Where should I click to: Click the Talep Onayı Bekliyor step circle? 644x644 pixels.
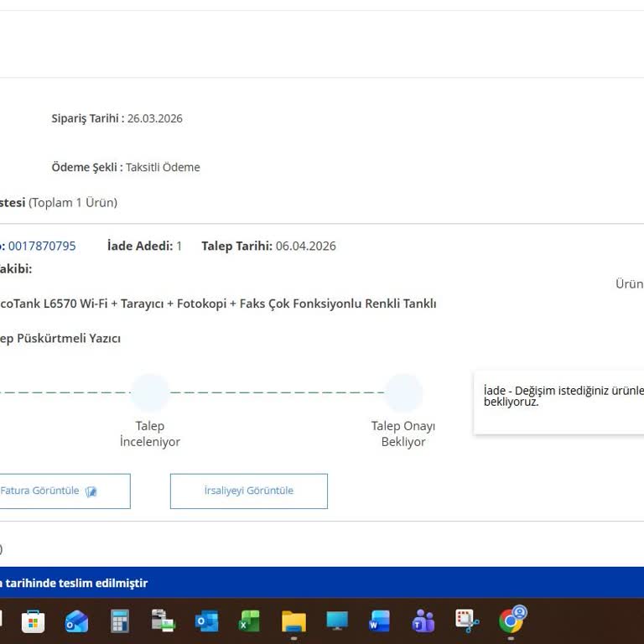pos(403,392)
